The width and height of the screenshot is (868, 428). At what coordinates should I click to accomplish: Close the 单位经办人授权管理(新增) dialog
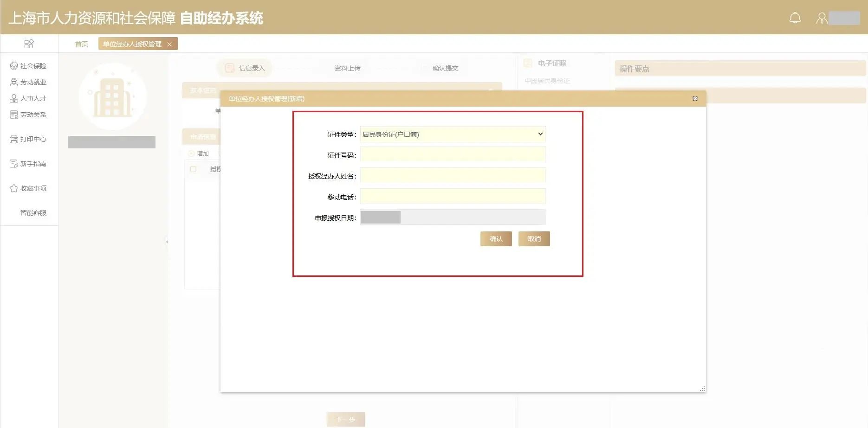pos(695,98)
